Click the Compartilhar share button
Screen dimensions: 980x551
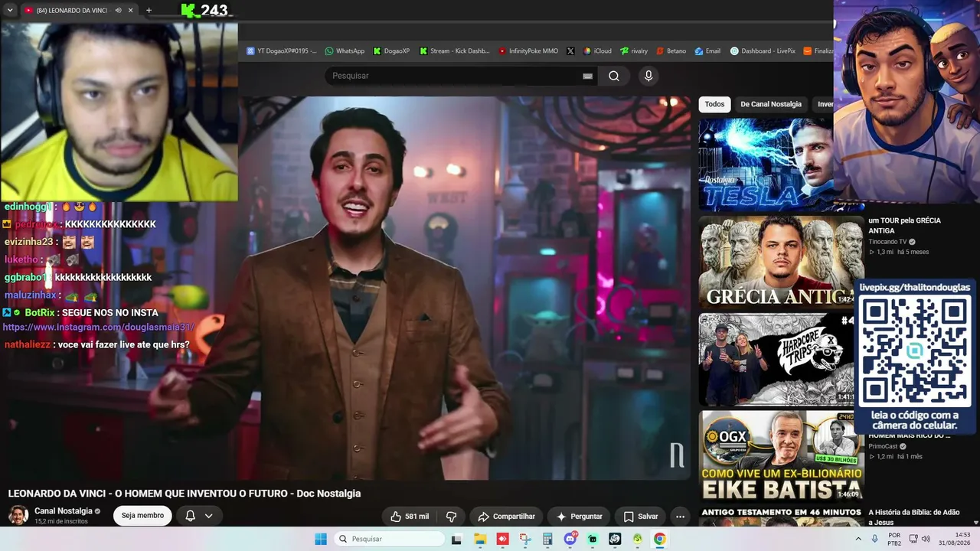pyautogui.click(x=506, y=517)
